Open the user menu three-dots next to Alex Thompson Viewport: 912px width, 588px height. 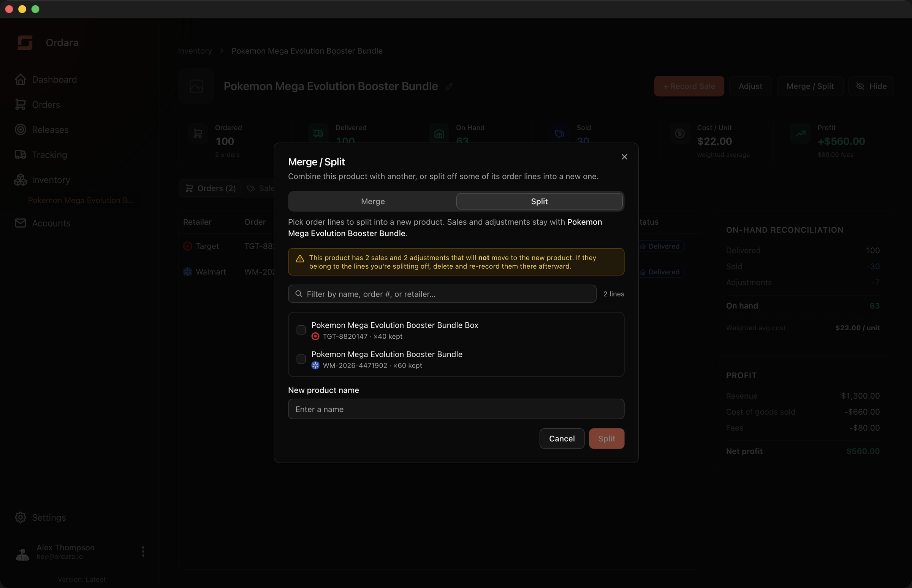(143, 552)
